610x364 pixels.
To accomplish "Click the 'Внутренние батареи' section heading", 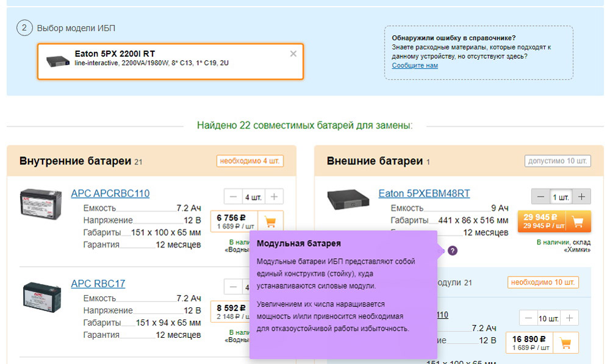I will pyautogui.click(x=75, y=160).
